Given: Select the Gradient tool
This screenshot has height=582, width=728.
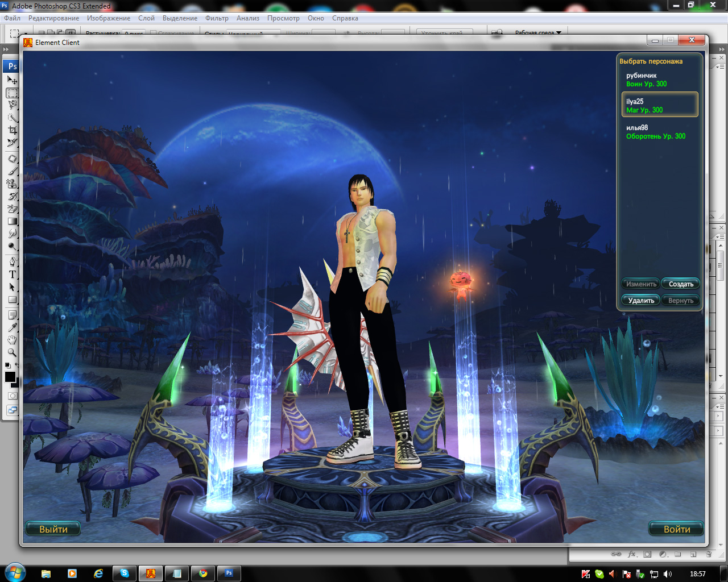Looking at the screenshot, I should tap(12, 221).
